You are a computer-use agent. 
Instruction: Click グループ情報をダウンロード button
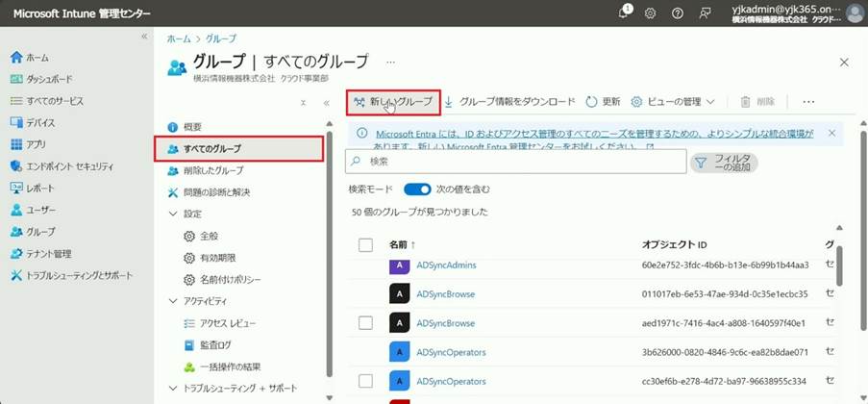tap(509, 102)
